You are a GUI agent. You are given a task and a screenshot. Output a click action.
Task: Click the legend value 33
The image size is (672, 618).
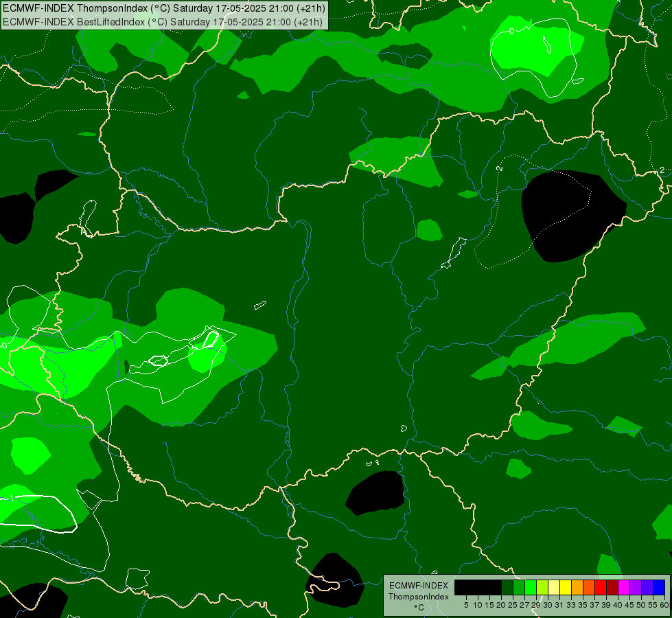tap(571, 605)
